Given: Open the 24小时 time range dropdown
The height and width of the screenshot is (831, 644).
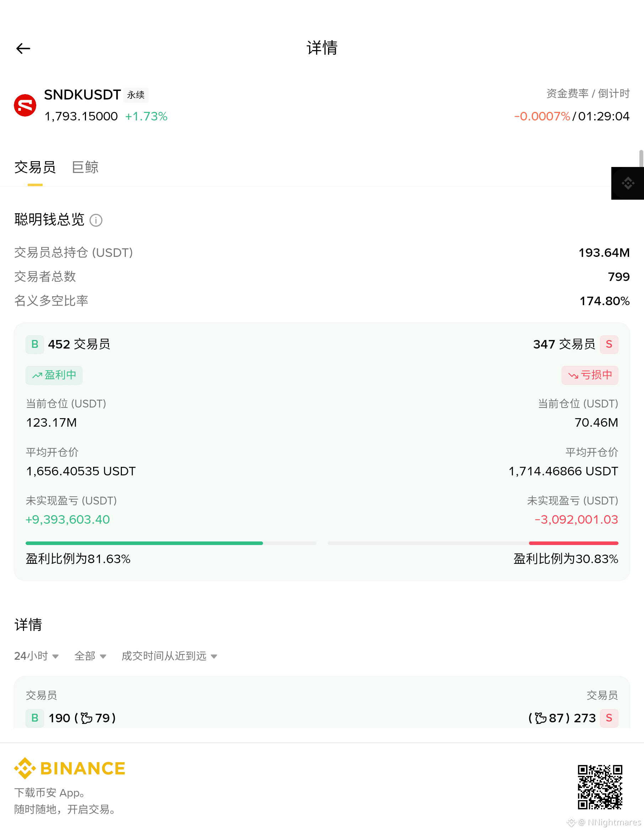Looking at the screenshot, I should click(x=37, y=656).
